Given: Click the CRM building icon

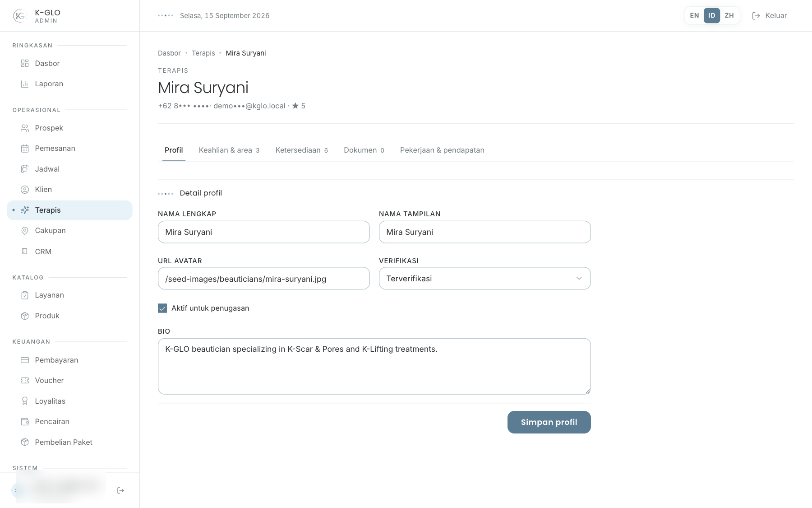Looking at the screenshot, I should (25, 252).
